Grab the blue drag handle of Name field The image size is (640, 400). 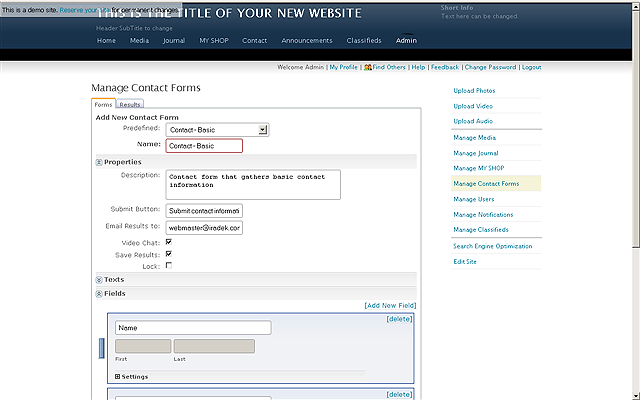(100, 349)
